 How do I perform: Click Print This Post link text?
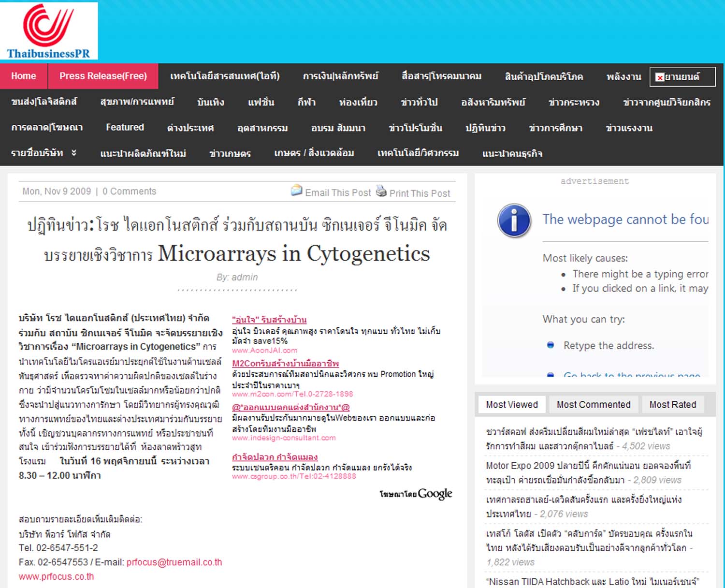(x=420, y=193)
